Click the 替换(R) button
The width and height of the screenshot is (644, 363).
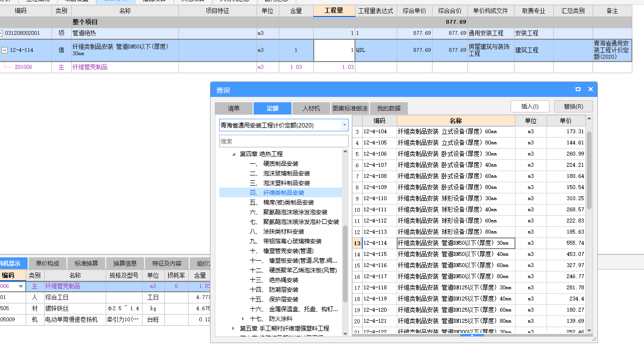pyautogui.click(x=574, y=107)
